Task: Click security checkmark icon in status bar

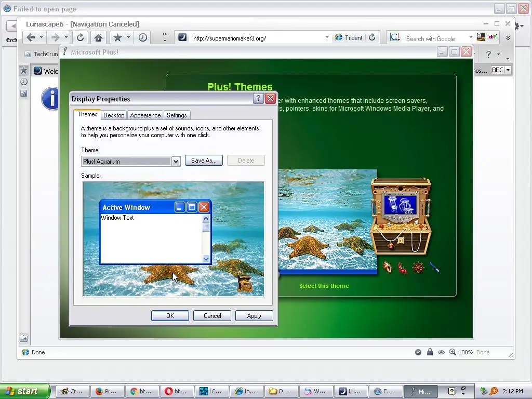Action: click(418, 352)
